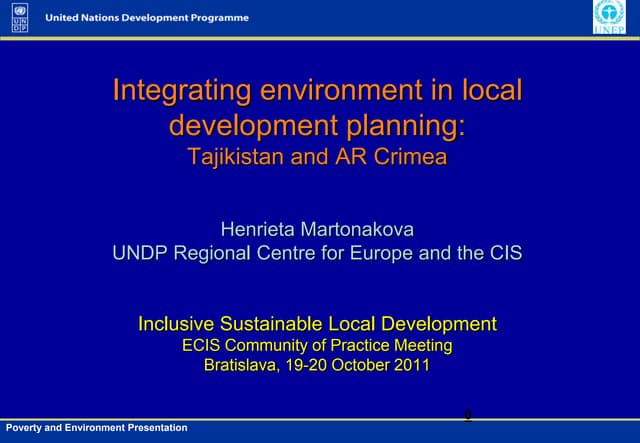Screen dimensions: 640x443
Task: Select 'UNDP Regional Centre for Europe and the CIS'
Action: click(318, 253)
